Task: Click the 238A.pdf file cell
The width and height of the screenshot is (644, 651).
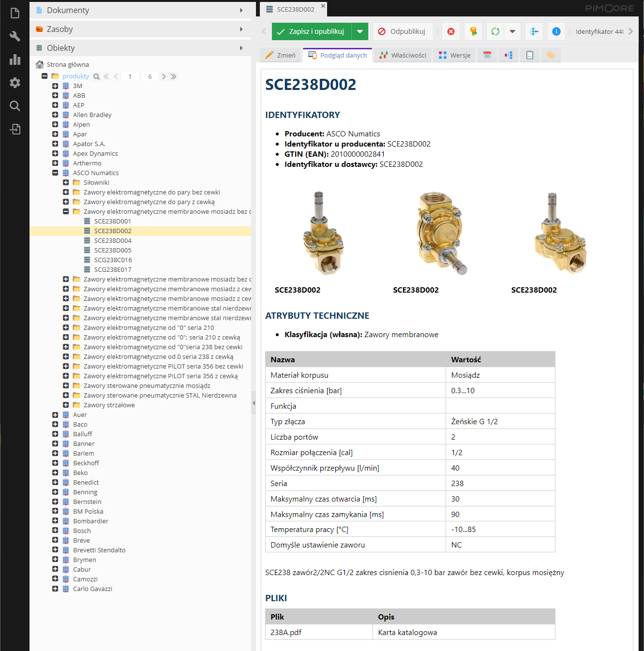Action: tap(319, 632)
